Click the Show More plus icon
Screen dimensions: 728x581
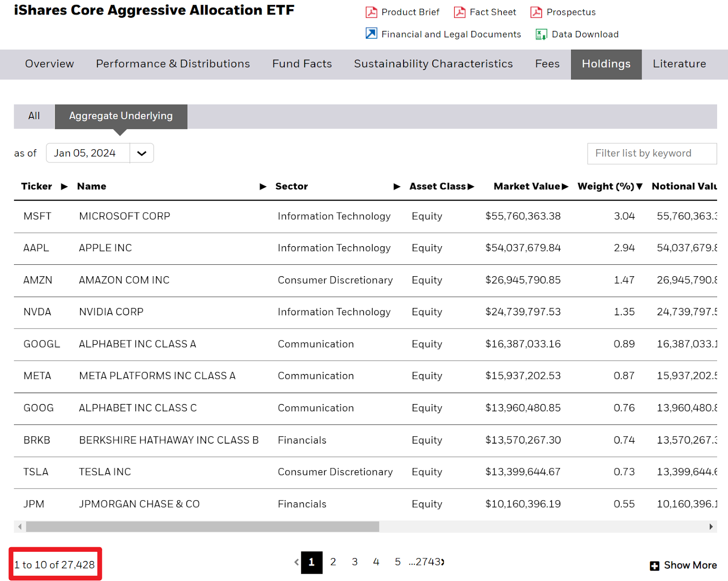coord(654,566)
